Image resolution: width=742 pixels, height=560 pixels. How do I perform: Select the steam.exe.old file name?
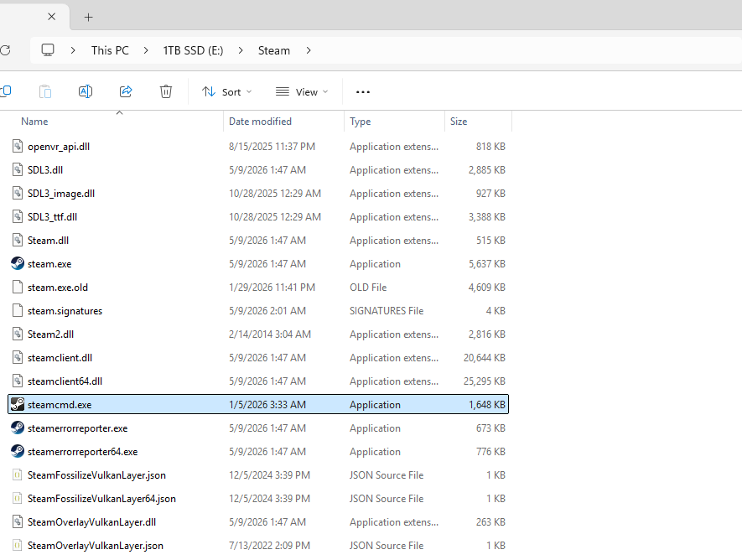point(57,287)
